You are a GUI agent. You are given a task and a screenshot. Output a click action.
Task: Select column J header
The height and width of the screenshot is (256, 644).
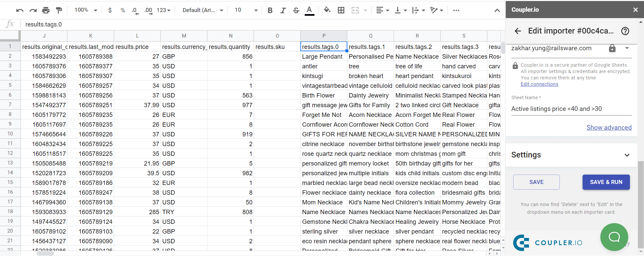click(44, 36)
